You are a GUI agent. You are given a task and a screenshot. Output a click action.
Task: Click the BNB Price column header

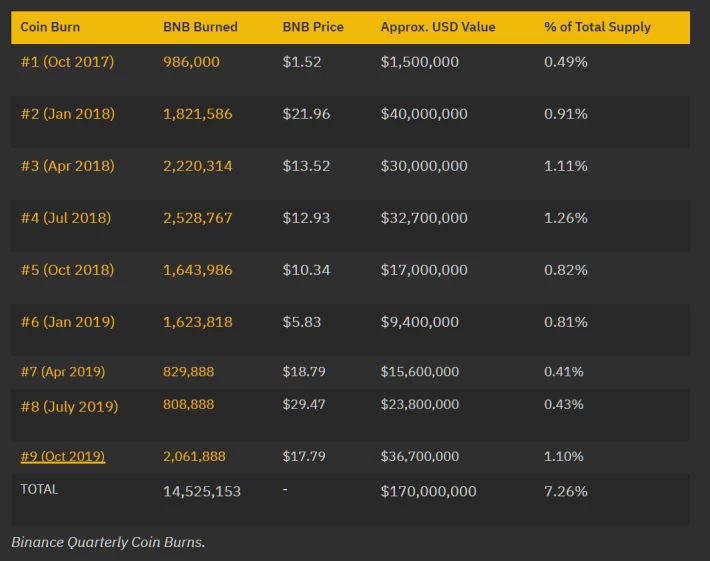point(313,27)
